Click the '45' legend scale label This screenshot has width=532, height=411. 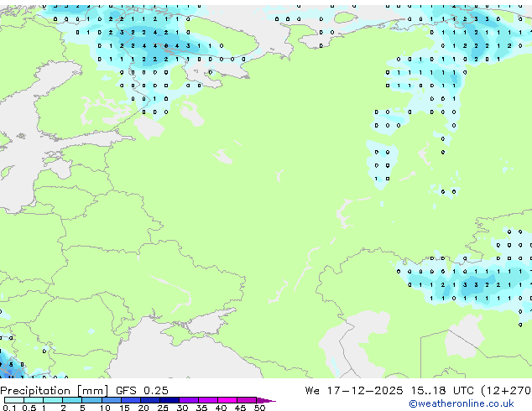point(240,408)
